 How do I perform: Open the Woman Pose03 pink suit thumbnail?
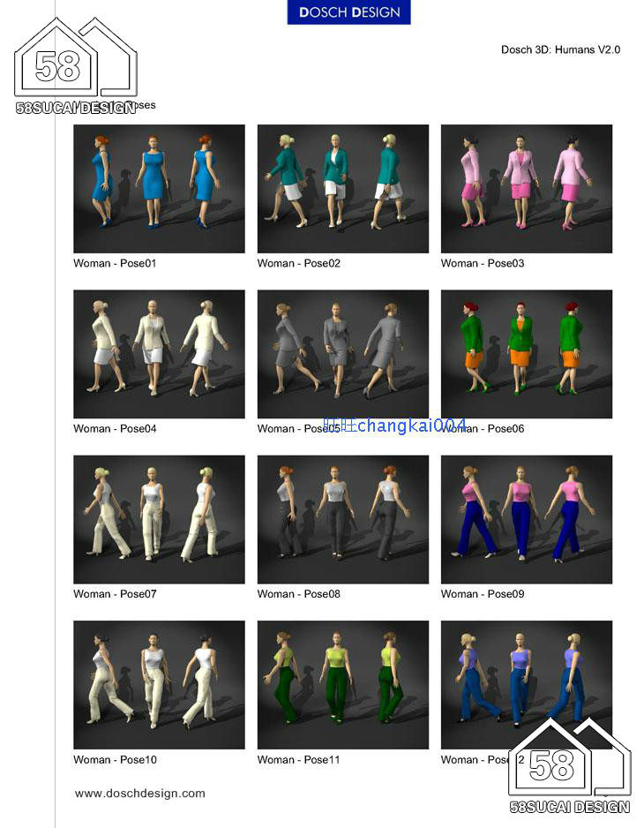526,188
